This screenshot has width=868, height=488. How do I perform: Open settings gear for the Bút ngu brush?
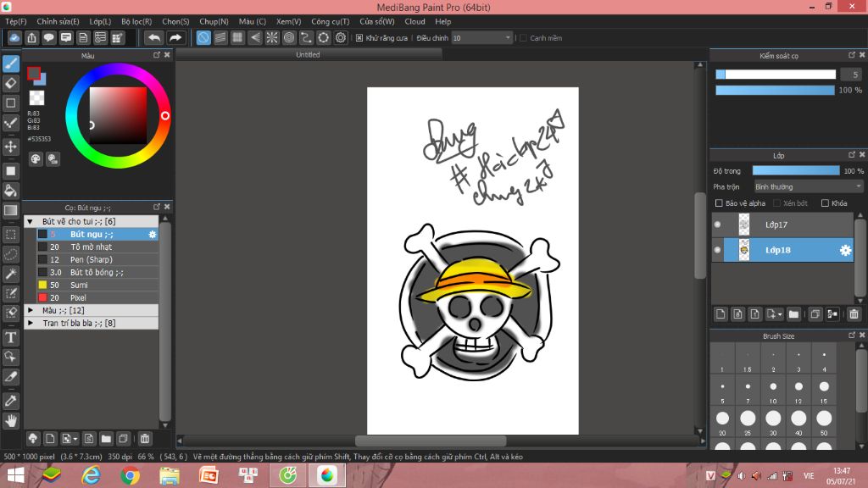point(153,235)
